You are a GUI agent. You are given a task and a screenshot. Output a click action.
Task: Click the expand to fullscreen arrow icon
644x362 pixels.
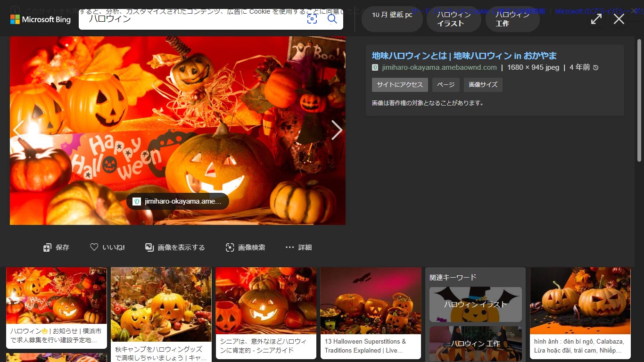coord(596,19)
